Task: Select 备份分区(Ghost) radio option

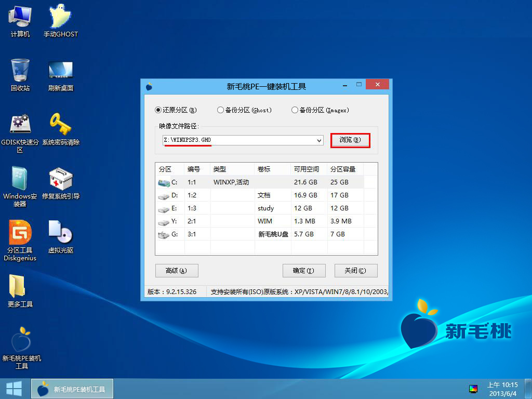Action: pyautogui.click(x=244, y=110)
